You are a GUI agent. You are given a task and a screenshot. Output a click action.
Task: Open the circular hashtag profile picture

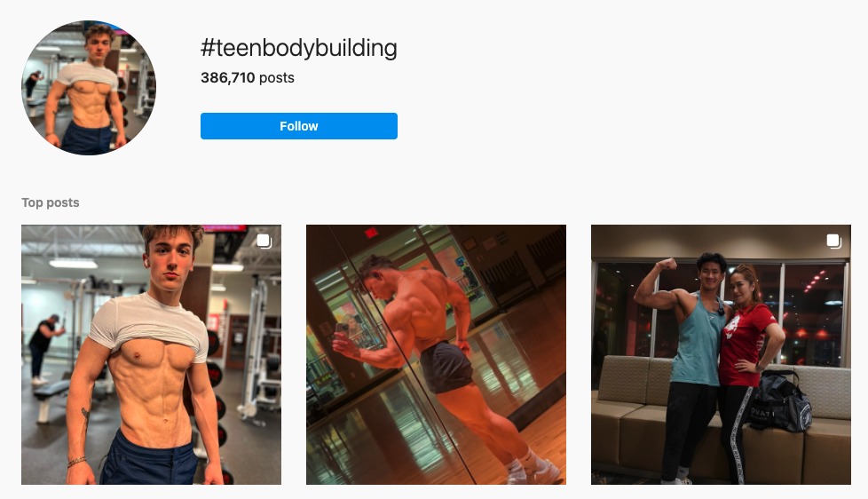pyautogui.click(x=89, y=88)
